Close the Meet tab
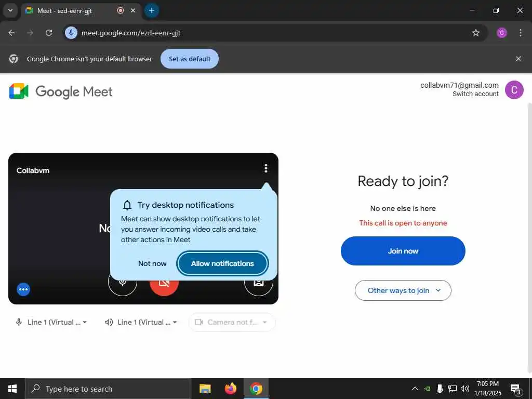The image size is (532, 399). click(133, 10)
